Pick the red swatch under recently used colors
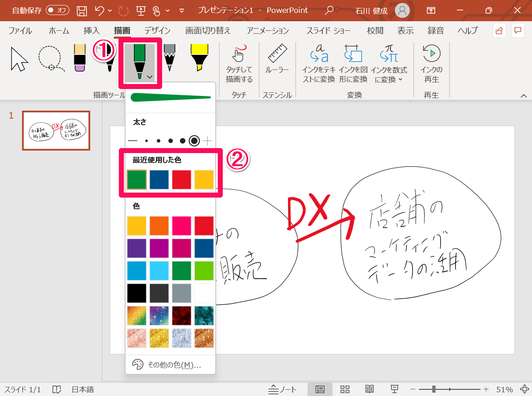The image size is (532, 396). pyautogui.click(x=181, y=179)
